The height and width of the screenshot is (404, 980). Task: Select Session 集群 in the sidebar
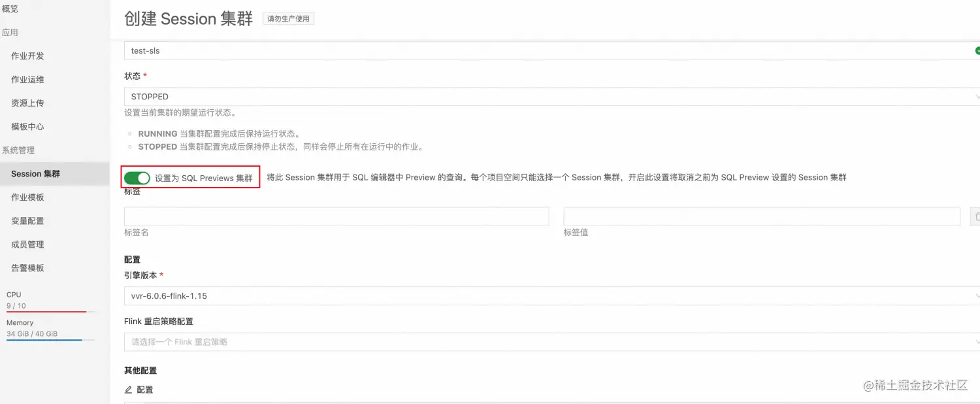point(55,174)
